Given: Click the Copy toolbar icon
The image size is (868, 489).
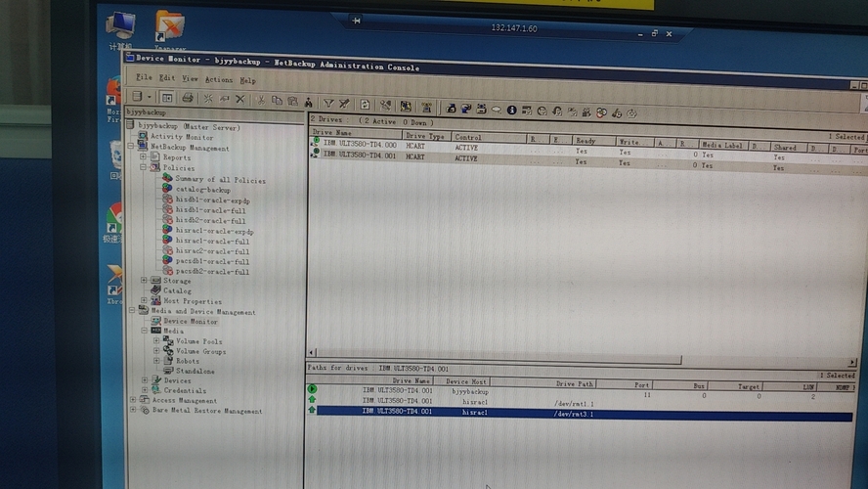Looking at the screenshot, I should pyautogui.click(x=277, y=100).
